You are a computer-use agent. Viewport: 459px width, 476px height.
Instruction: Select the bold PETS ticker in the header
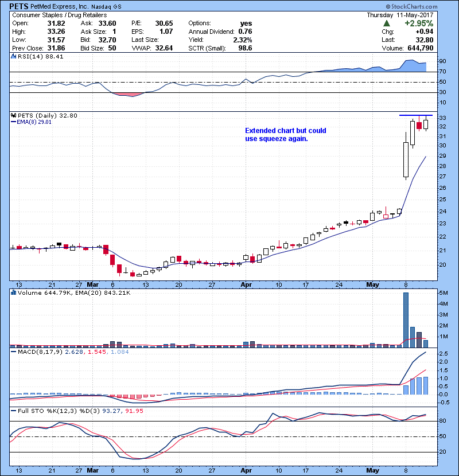pos(19,6)
